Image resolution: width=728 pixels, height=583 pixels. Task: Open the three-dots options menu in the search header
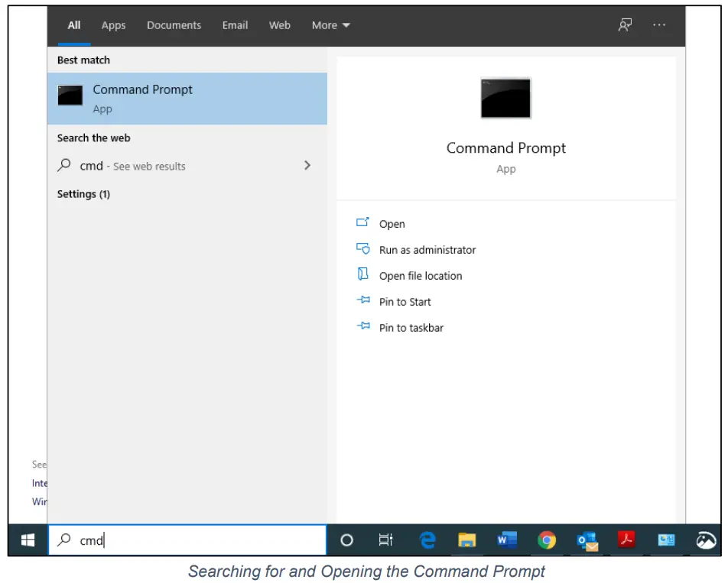[659, 25]
